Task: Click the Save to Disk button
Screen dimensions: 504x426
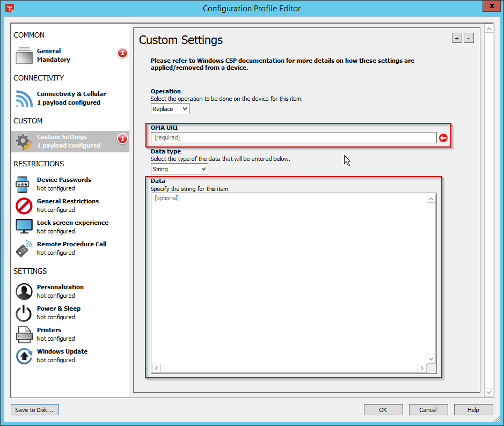Action: coord(34,409)
